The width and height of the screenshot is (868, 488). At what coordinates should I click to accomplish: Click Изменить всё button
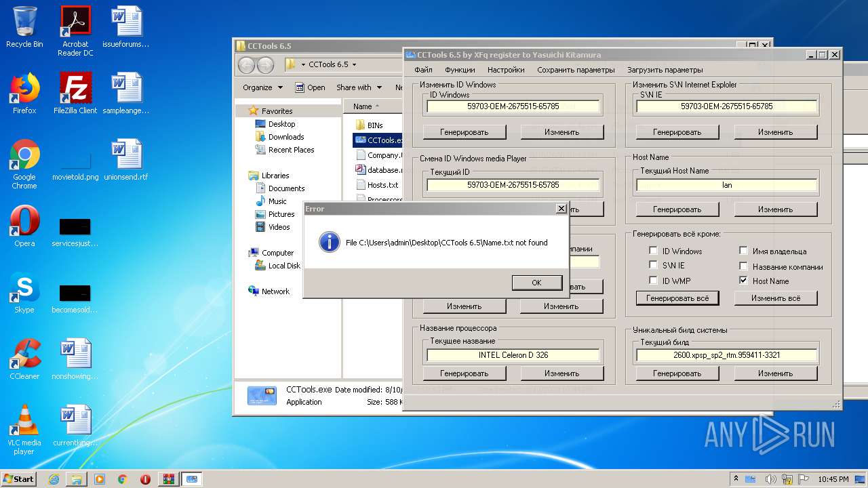[x=775, y=298]
